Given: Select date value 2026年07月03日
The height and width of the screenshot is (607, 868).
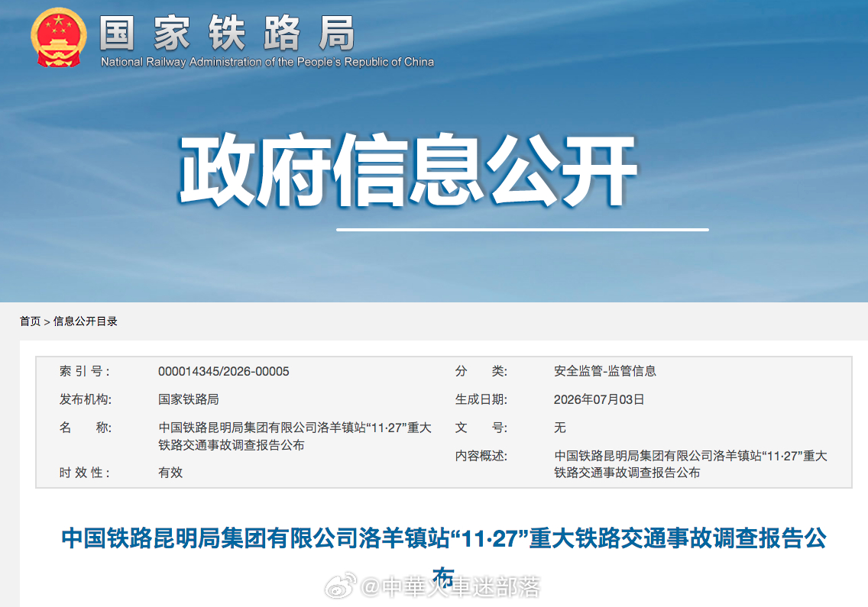Looking at the screenshot, I should [599, 399].
